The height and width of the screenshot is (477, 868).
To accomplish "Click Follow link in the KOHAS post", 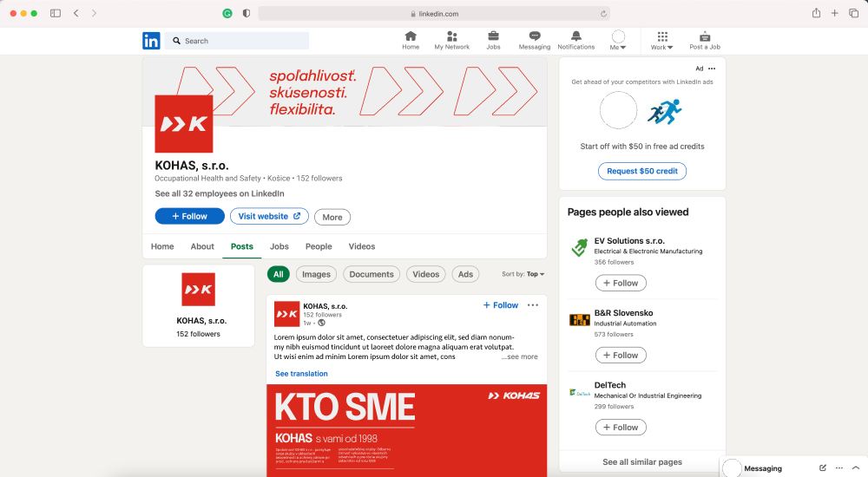I will [501, 305].
